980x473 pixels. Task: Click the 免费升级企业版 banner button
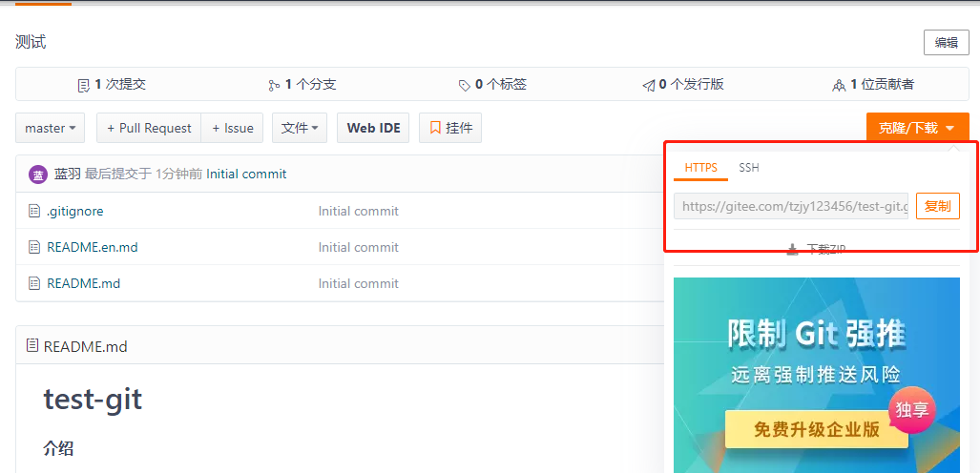point(816,429)
